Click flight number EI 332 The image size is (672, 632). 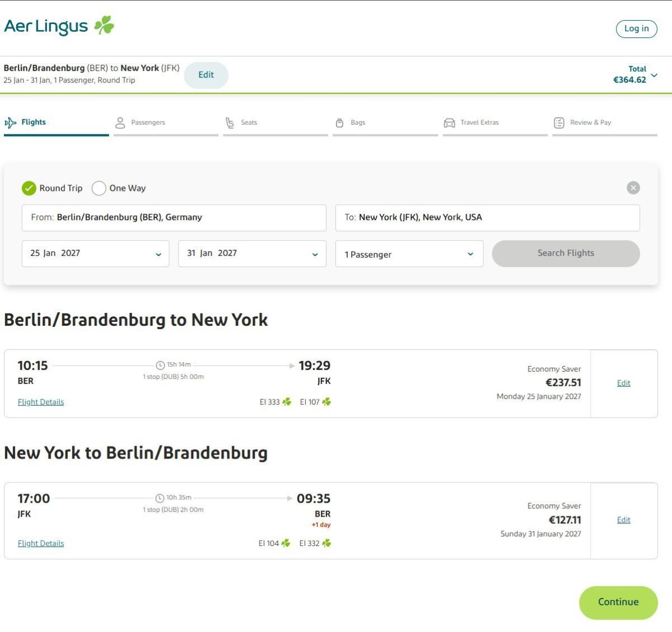click(x=309, y=544)
